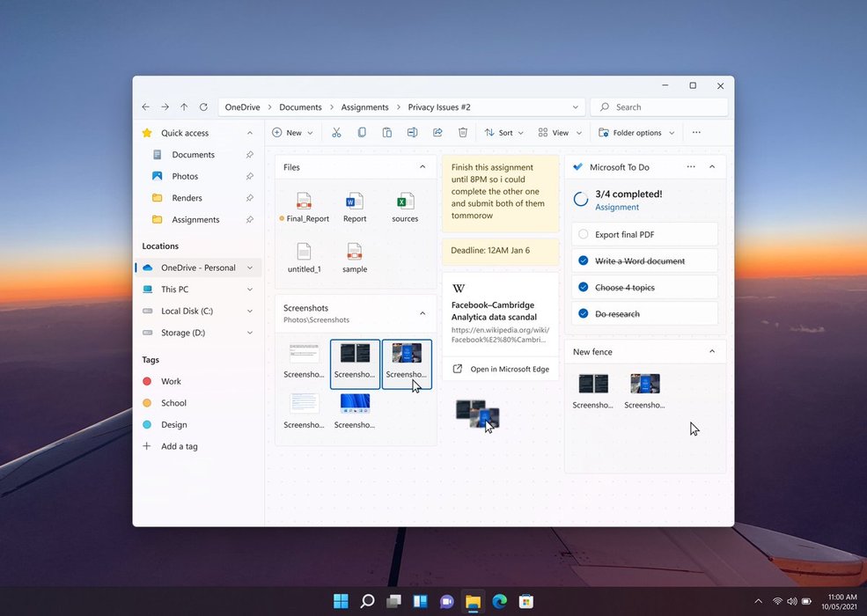
Task: Uncheck the Do research task
Action: (x=583, y=314)
